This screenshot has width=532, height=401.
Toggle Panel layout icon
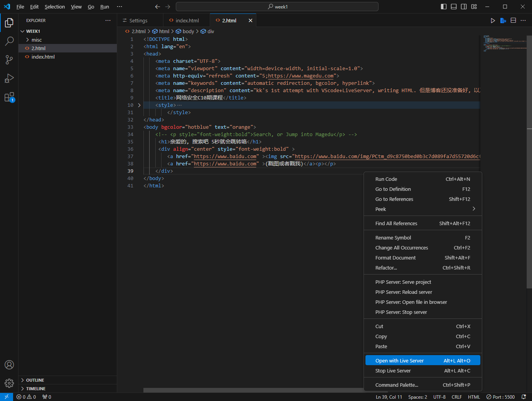point(454,7)
